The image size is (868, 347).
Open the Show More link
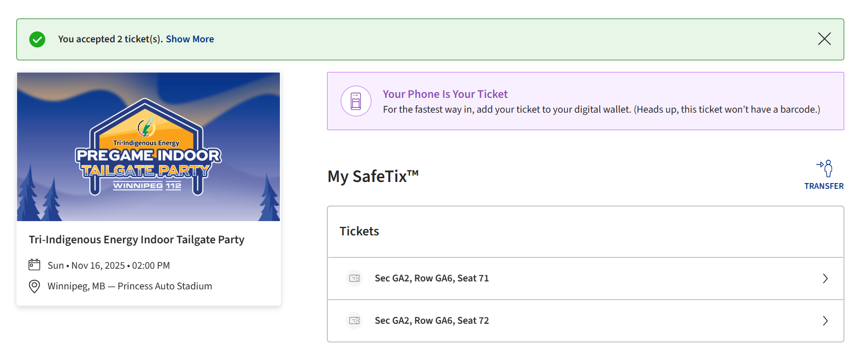pos(190,39)
